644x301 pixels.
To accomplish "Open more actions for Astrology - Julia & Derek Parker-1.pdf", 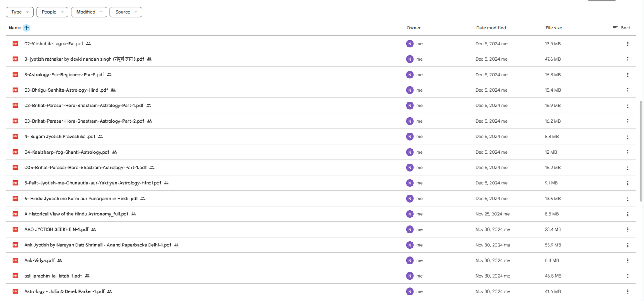I will pyautogui.click(x=627, y=291).
